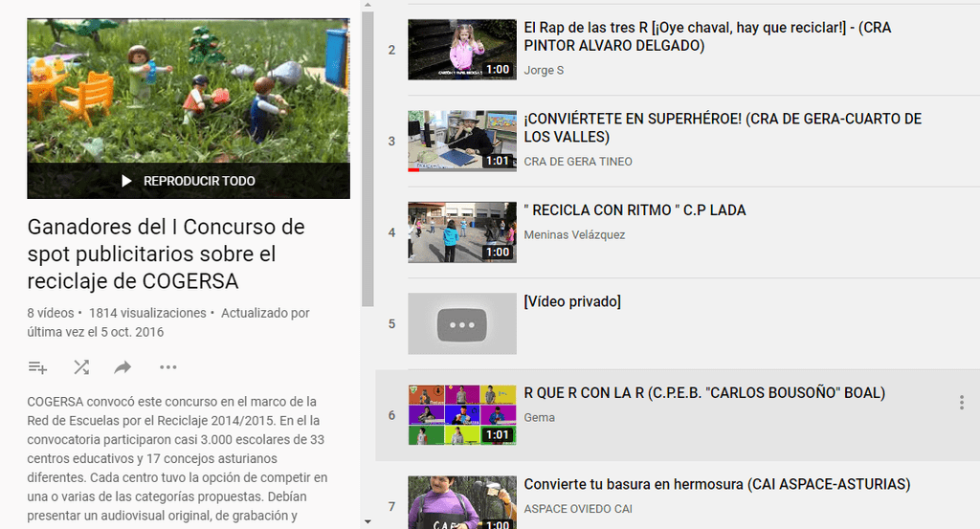Viewport: 980px width, 529px height.
Task: Click the share arrow icon
Action: 122,367
